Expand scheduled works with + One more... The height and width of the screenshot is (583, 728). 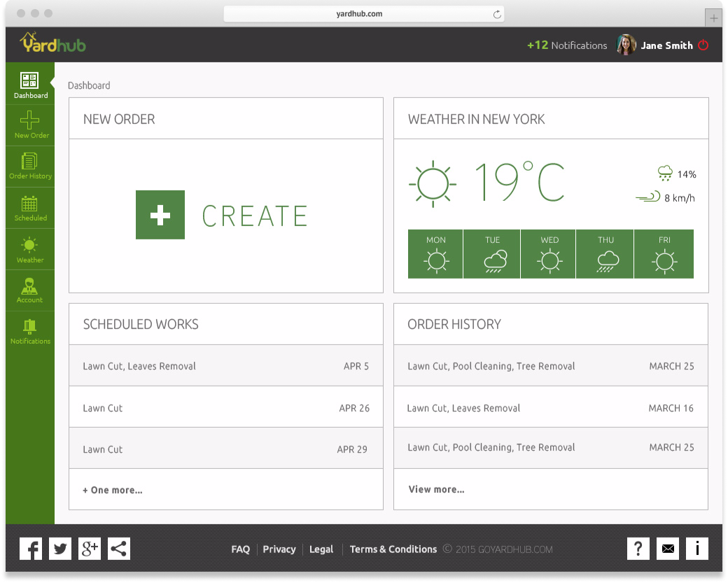pos(113,490)
